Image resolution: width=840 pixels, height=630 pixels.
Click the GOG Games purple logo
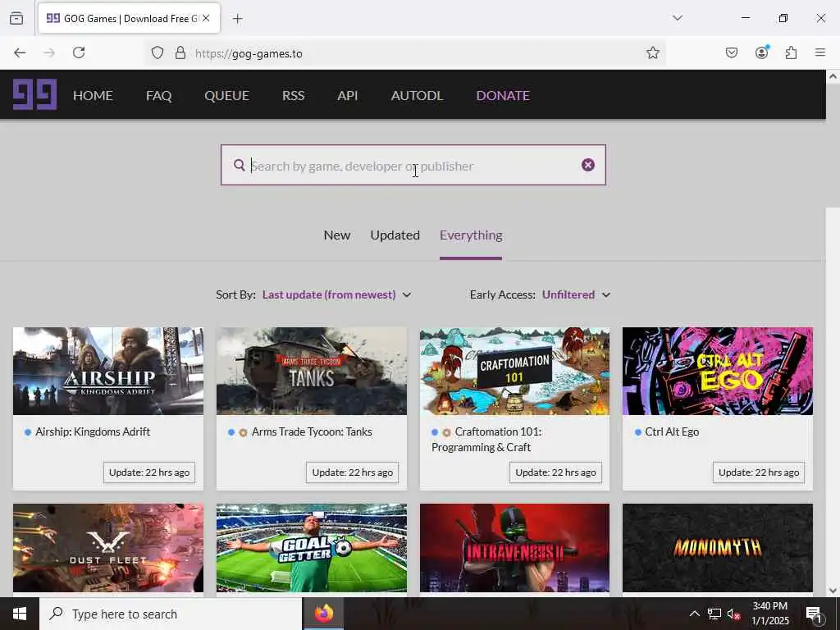pyautogui.click(x=34, y=95)
